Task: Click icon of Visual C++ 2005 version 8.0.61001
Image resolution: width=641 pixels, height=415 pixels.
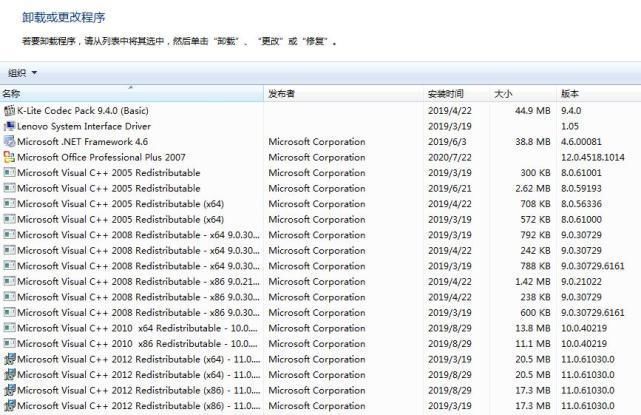Action: click(9, 173)
